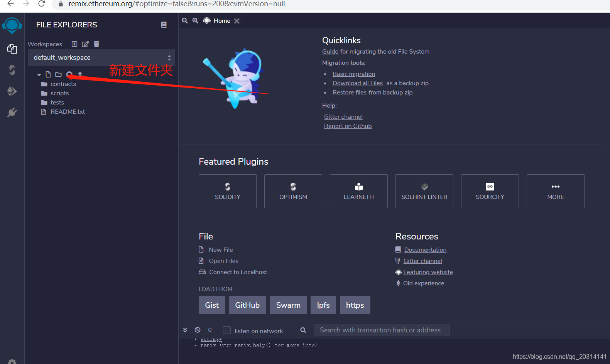Clear the terminal console icon
The image size is (610, 364).
pyautogui.click(x=198, y=330)
